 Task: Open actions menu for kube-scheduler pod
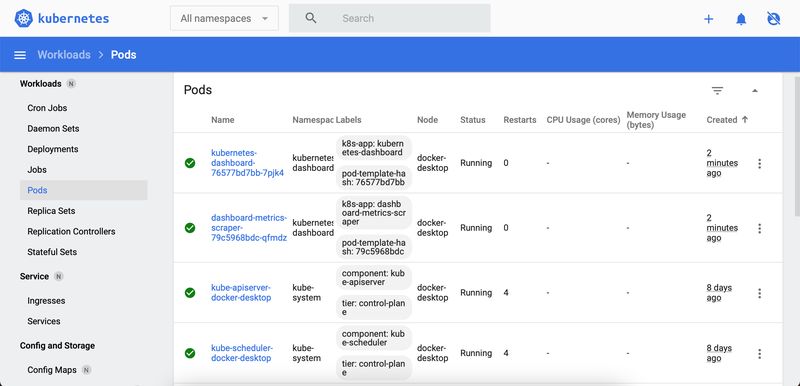pos(760,353)
